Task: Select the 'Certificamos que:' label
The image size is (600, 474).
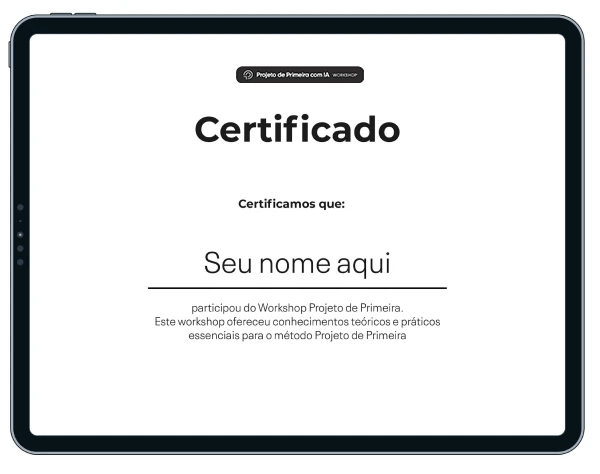Action: (x=291, y=204)
